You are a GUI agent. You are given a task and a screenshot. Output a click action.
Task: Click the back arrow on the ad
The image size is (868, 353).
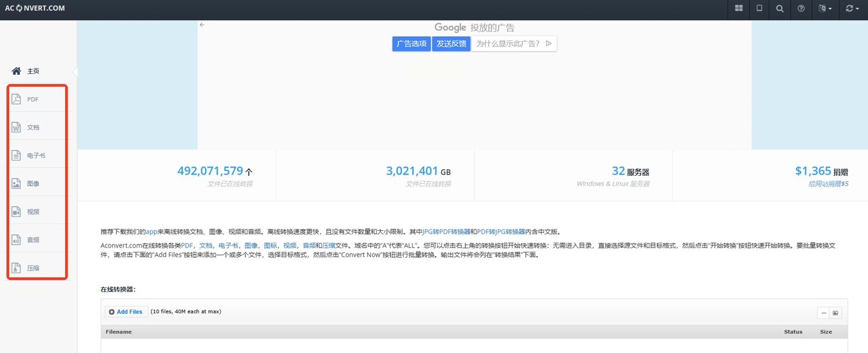(x=203, y=25)
